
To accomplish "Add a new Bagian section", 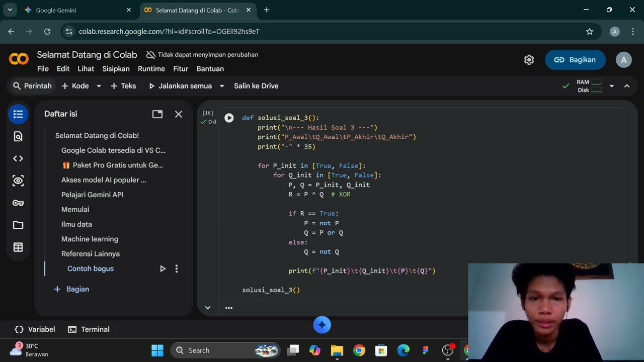I will (71, 289).
